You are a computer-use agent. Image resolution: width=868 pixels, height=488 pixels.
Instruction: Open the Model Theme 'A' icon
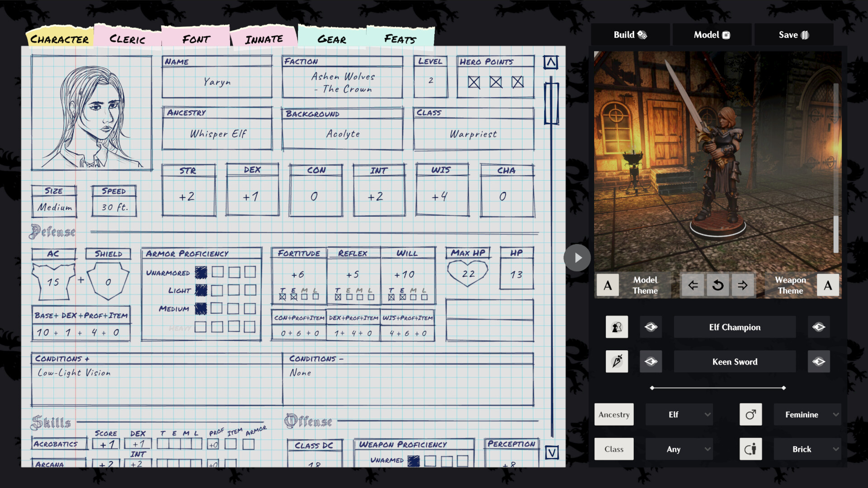click(608, 285)
